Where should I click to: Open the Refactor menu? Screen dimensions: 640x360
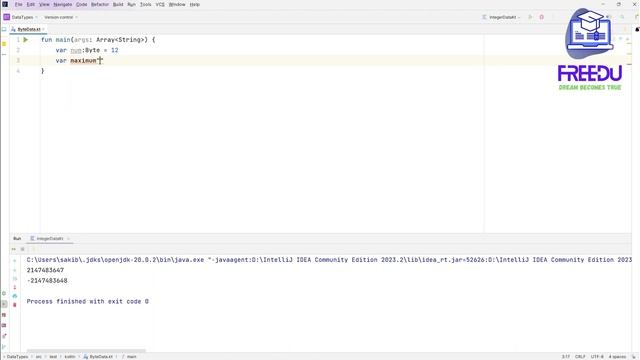100,4
